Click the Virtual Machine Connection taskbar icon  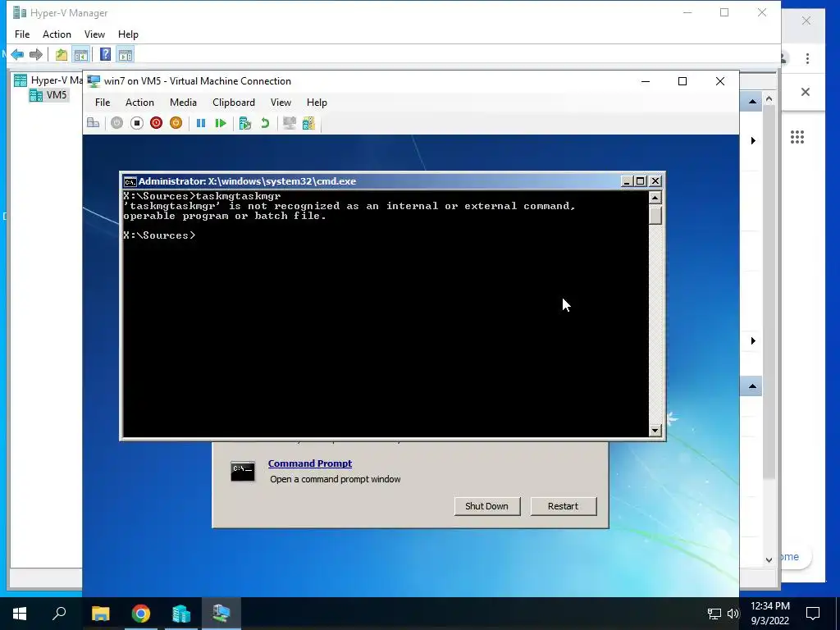[221, 614]
